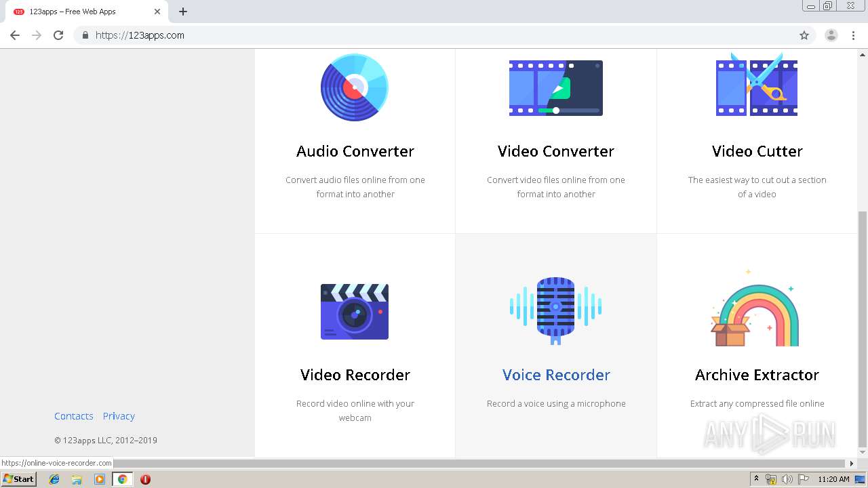The image size is (868, 488).
Task: Open the Video Converter filmstrip icon
Action: [556, 88]
